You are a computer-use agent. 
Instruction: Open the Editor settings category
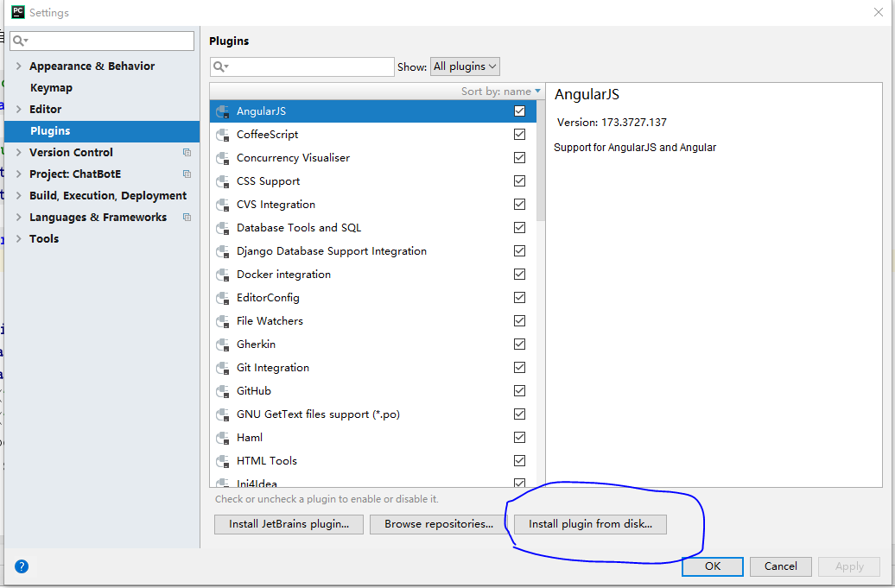[x=46, y=109]
